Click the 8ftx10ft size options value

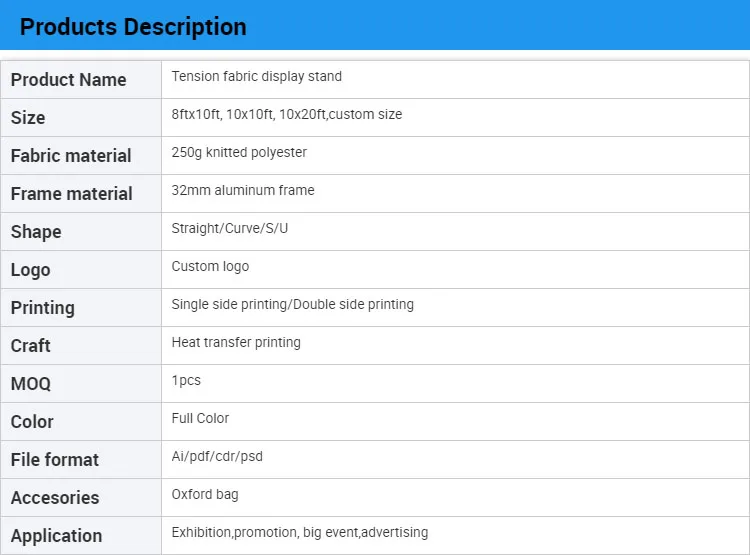(287, 114)
